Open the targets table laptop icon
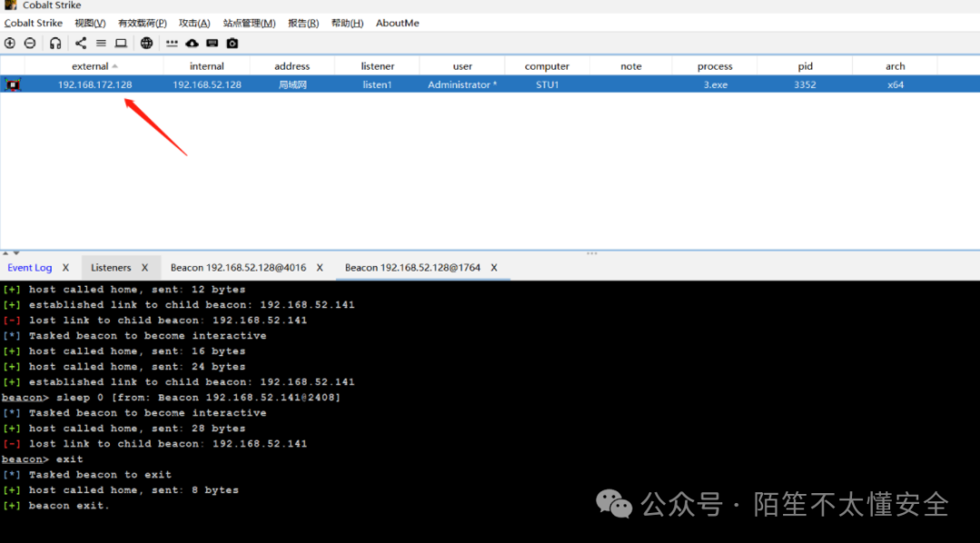 point(121,43)
